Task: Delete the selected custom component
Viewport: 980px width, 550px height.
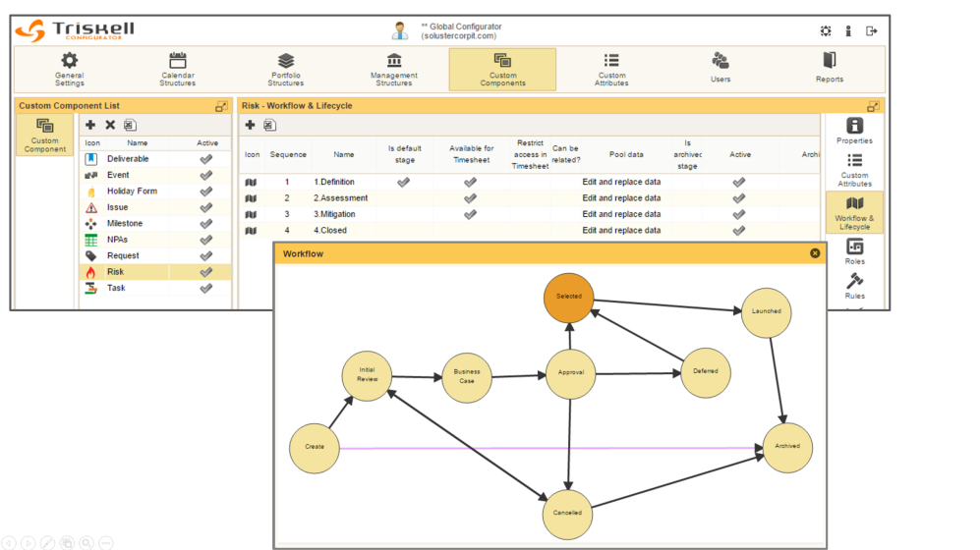Action: point(110,125)
